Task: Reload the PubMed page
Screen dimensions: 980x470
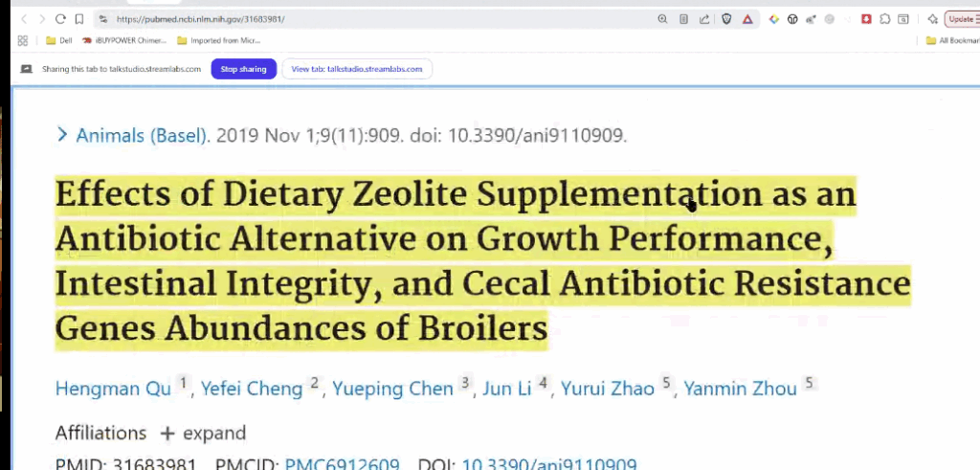Action: tap(60, 19)
